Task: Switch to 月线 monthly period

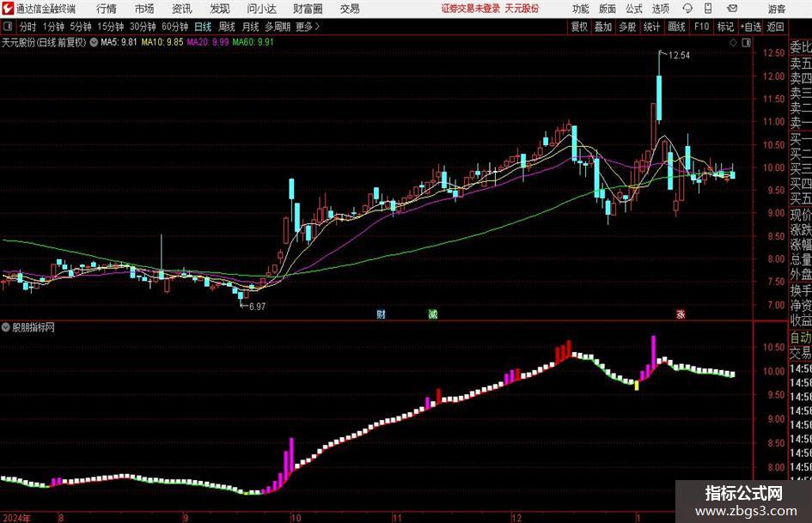Action: (251, 27)
